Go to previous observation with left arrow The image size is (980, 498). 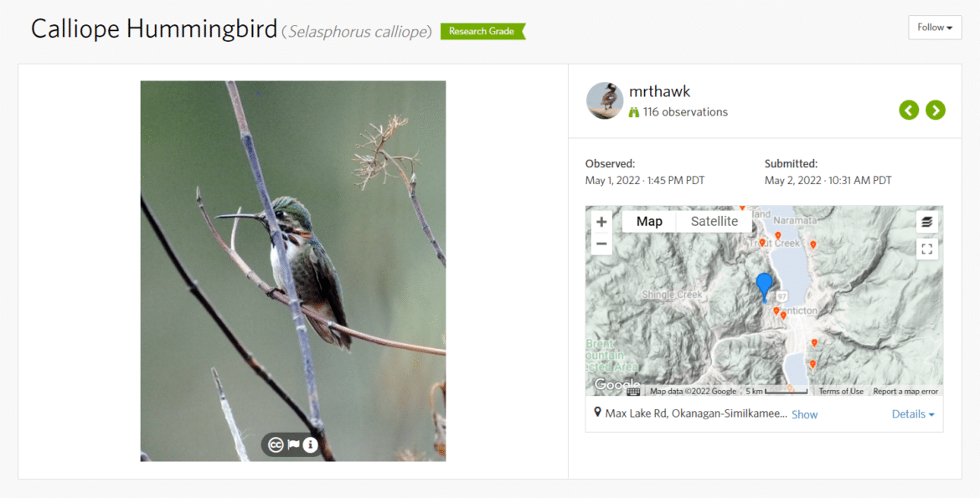tap(909, 110)
